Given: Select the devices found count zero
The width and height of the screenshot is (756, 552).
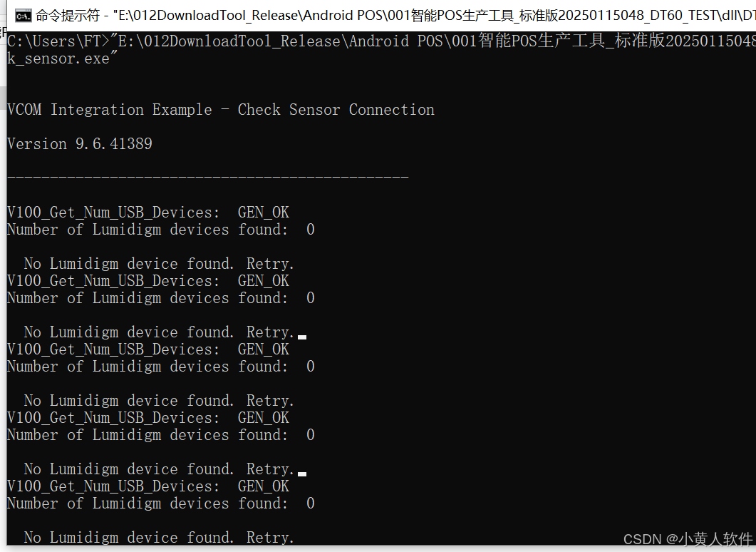Looking at the screenshot, I should pos(309,229).
